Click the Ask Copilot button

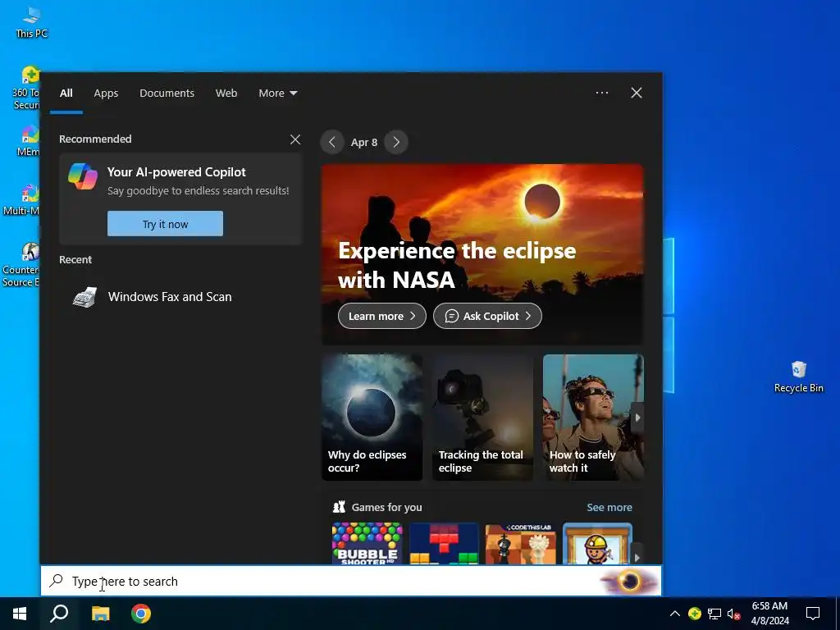tap(487, 316)
